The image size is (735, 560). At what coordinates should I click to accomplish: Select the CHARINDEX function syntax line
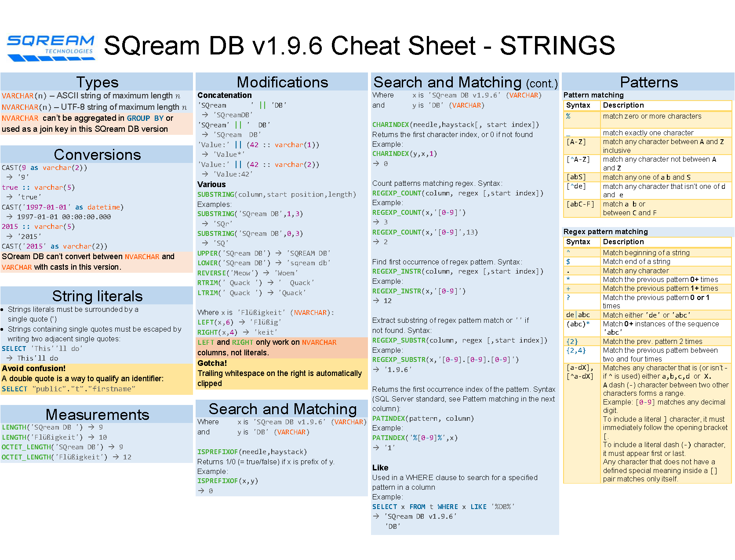(455, 125)
